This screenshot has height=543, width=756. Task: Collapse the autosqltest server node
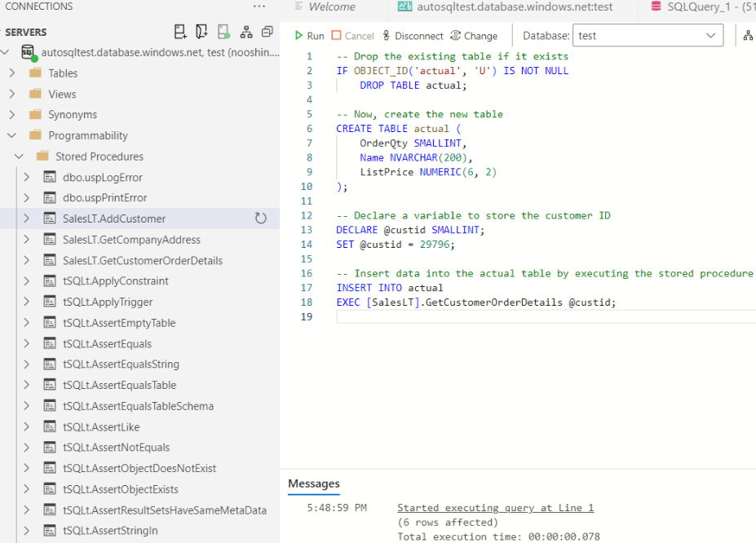6,52
